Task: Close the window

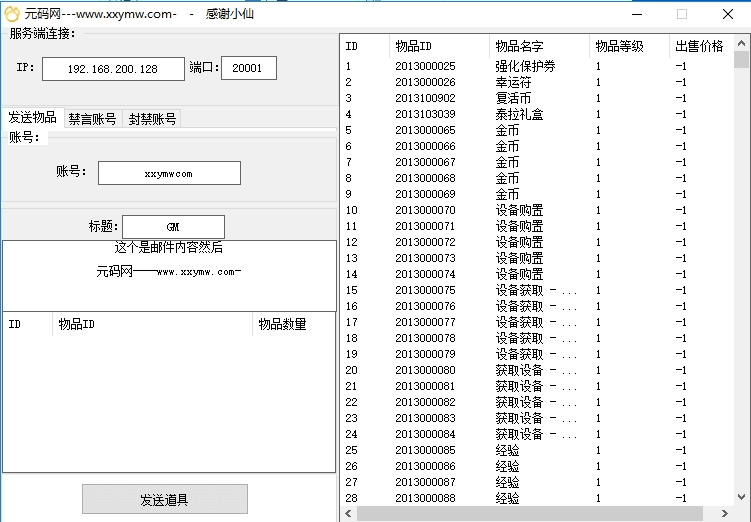Action: point(728,14)
